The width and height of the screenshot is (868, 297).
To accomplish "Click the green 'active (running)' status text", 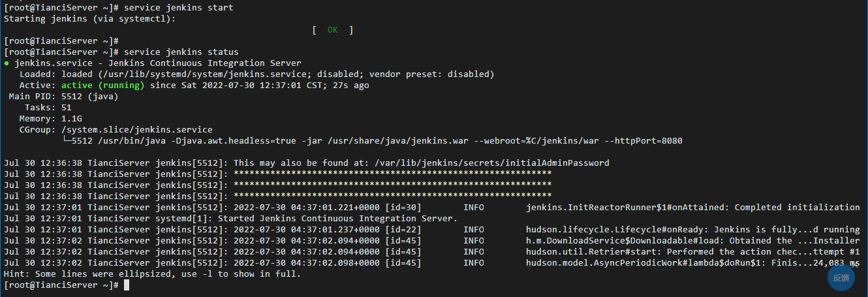I will click(102, 86).
